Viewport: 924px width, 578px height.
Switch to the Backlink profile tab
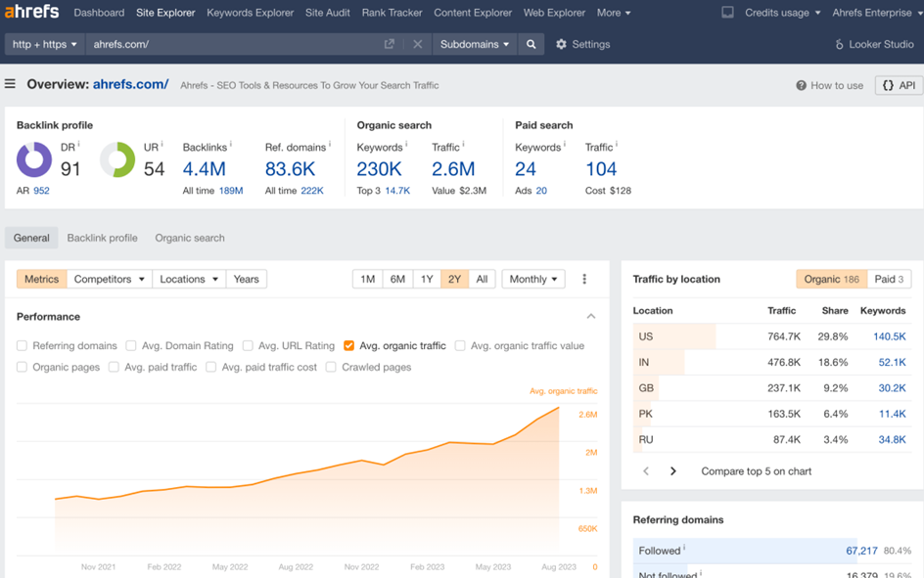click(x=103, y=238)
